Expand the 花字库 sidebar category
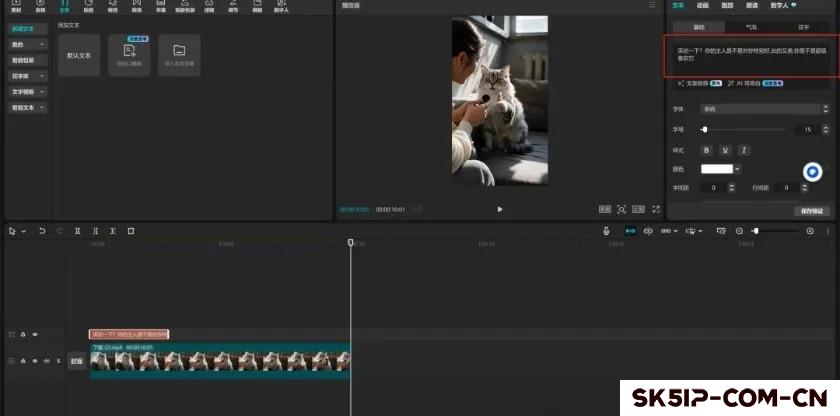The width and height of the screenshot is (840, 416). coord(27,75)
